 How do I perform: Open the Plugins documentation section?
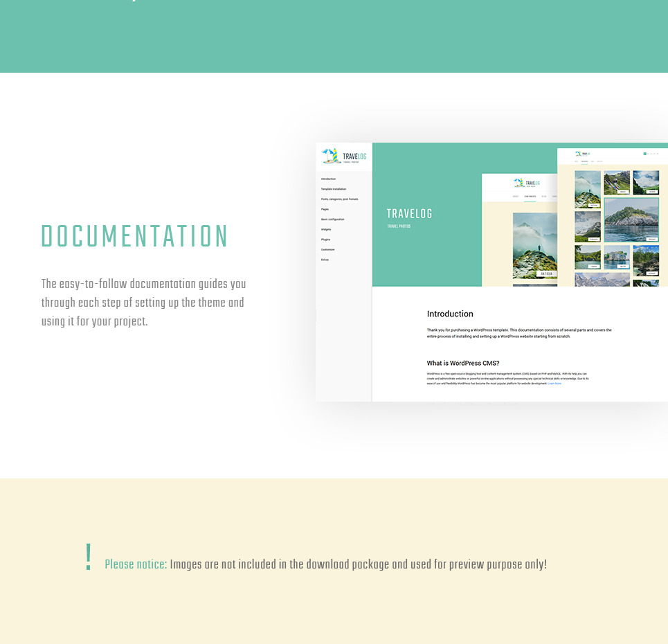pos(325,240)
